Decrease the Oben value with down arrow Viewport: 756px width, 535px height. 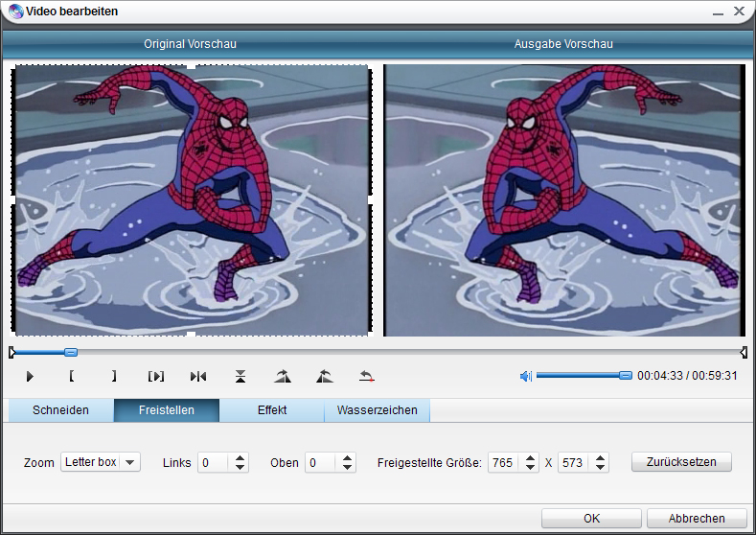pyautogui.click(x=347, y=467)
